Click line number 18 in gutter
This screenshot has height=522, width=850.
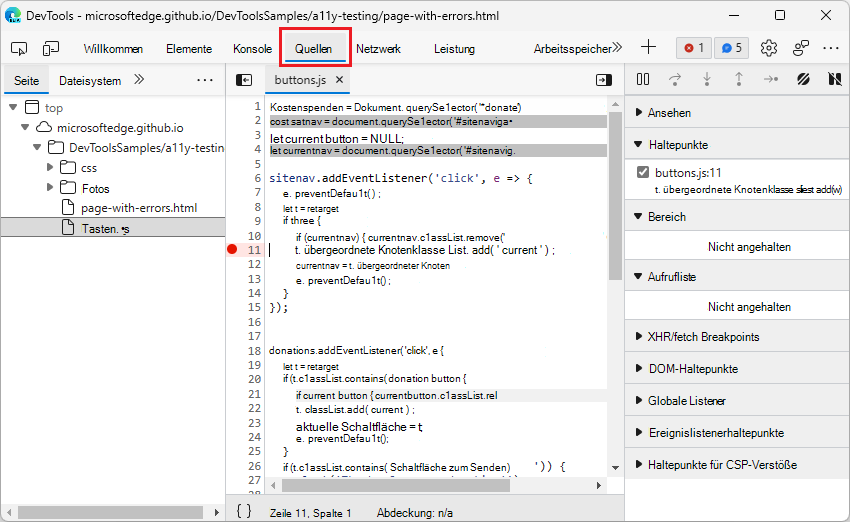tap(255, 350)
